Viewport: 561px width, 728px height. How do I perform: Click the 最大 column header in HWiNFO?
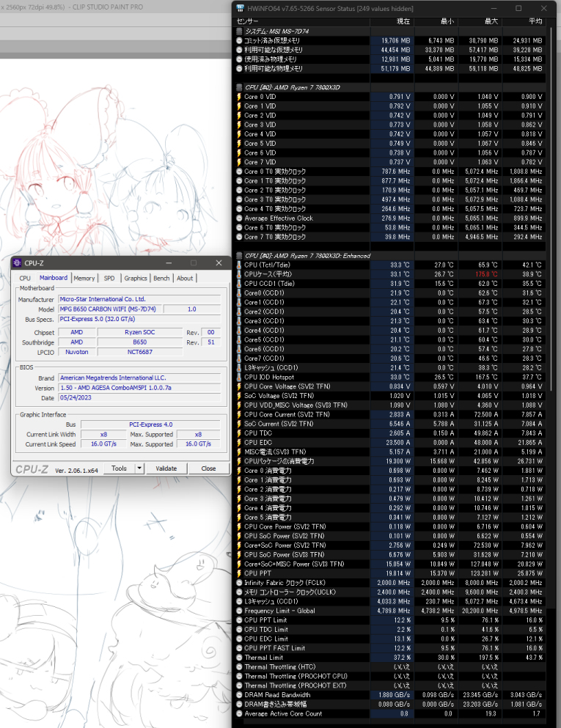[x=480, y=21]
